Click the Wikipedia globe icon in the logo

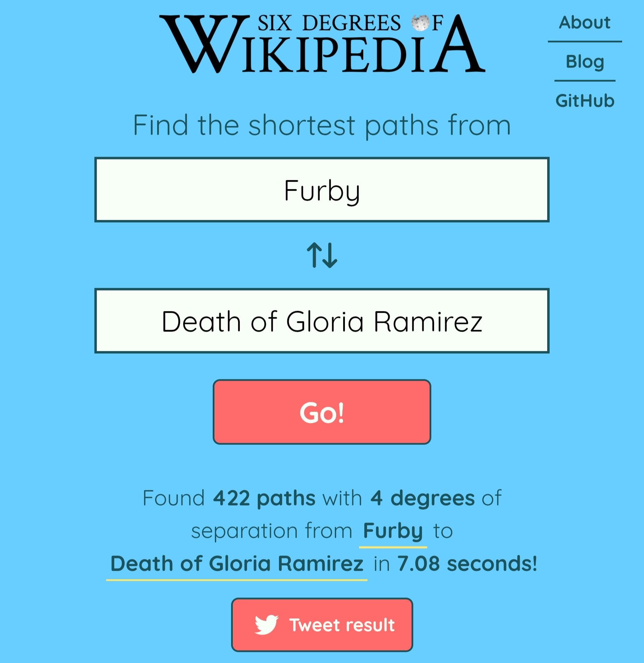[420, 23]
